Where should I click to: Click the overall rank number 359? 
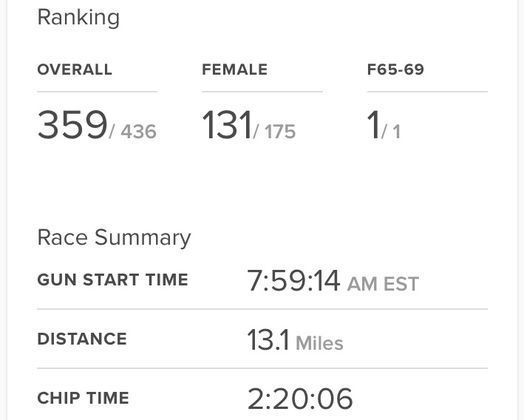pos(72,125)
